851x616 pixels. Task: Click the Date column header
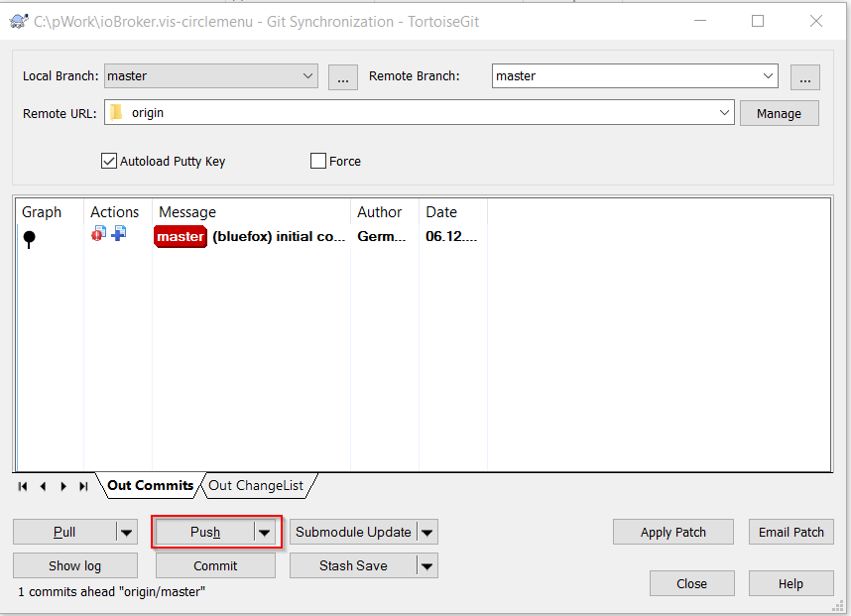coord(453,212)
